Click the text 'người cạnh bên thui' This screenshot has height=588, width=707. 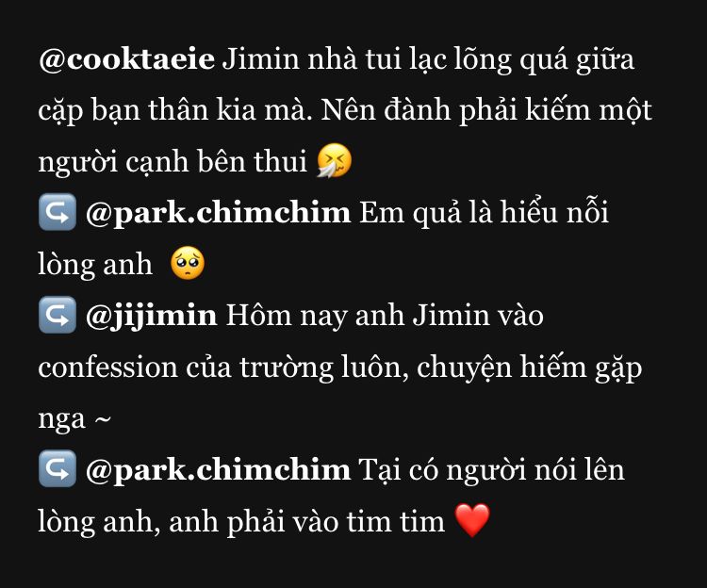point(173,162)
